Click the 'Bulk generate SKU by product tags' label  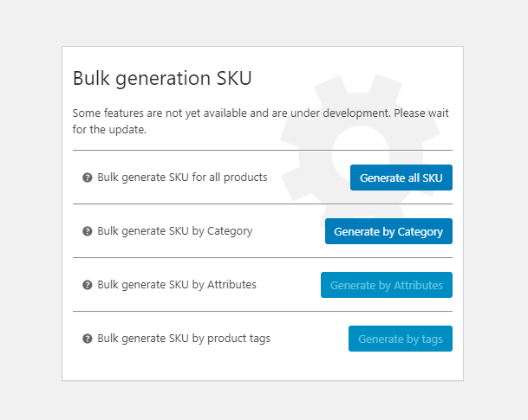click(x=184, y=339)
